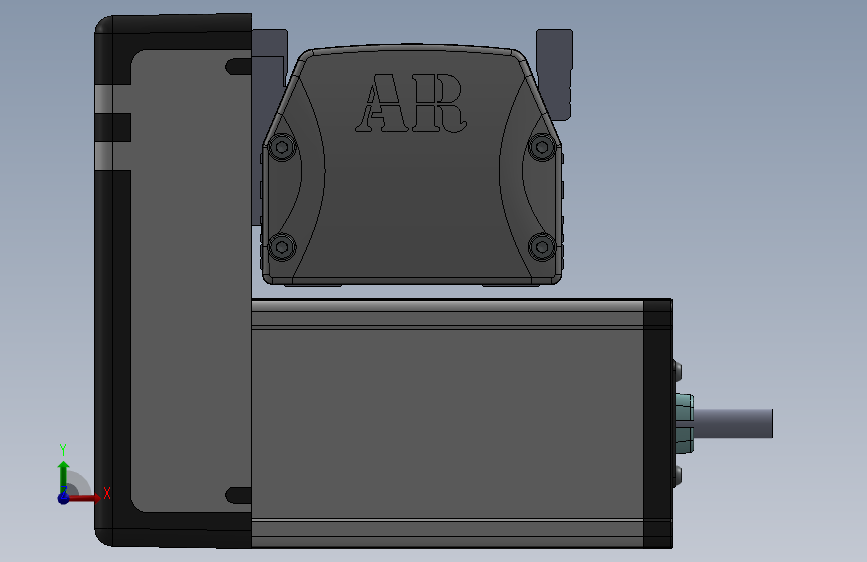Click the green Y axis arrow of the triad

(x=64, y=476)
